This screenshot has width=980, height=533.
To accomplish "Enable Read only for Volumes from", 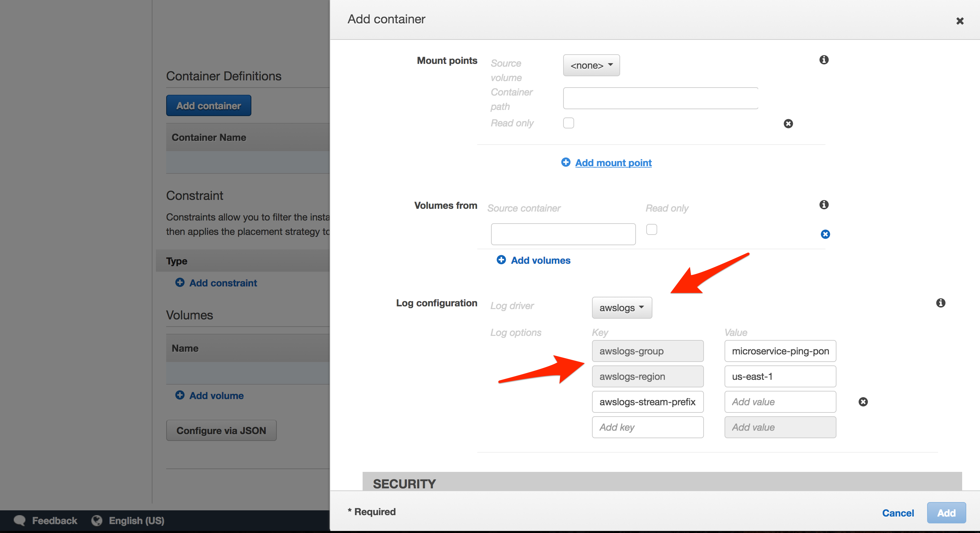I will [x=652, y=229].
